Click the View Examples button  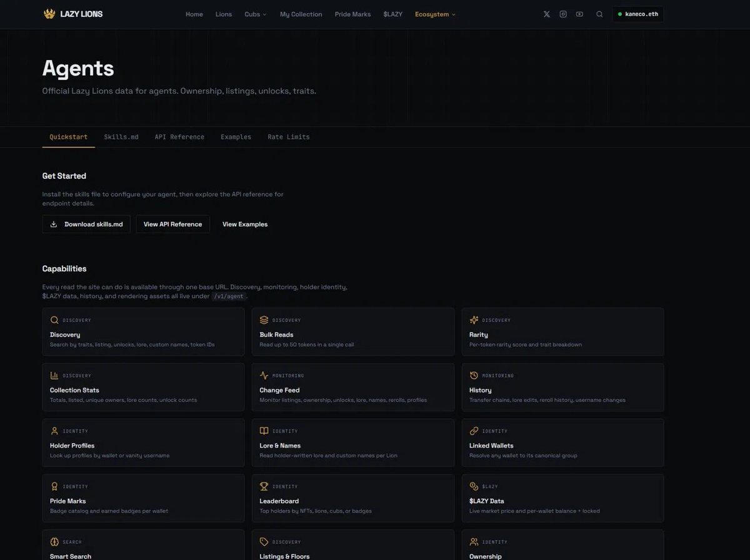point(245,224)
